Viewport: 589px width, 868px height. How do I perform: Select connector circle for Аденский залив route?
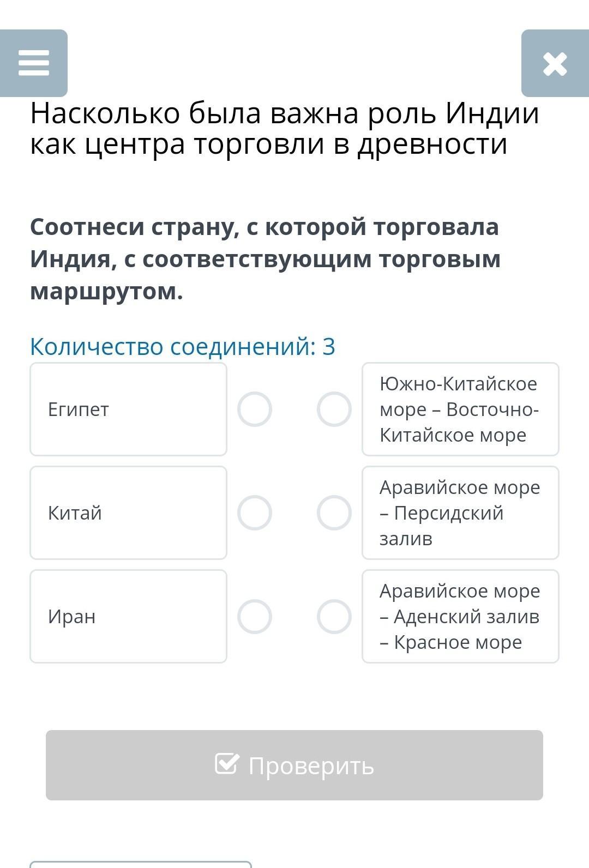334,617
